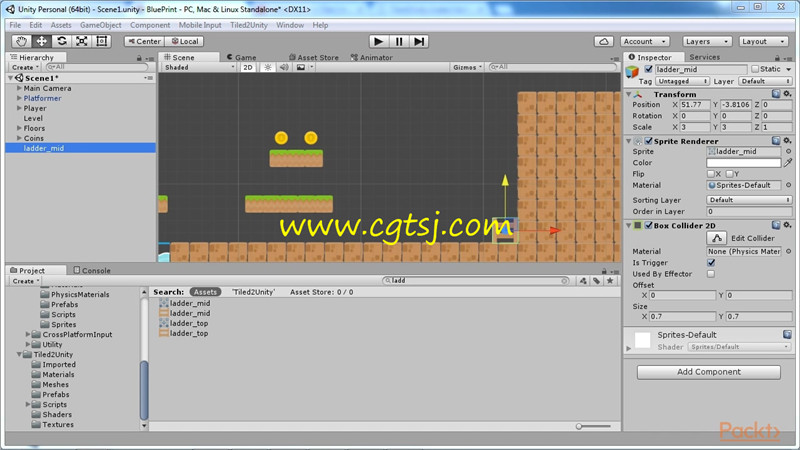Viewport: 800px width, 450px height.
Task: Open the Layout dropdown
Action: tap(763, 41)
